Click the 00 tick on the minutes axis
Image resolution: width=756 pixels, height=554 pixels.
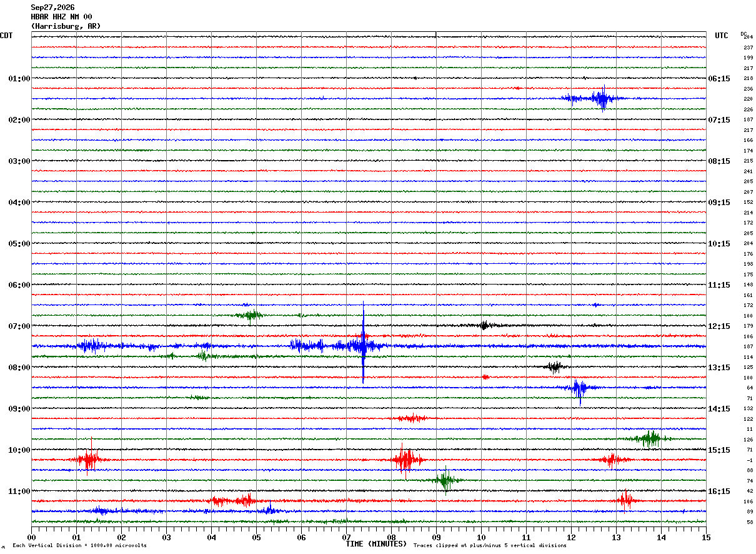point(31,537)
